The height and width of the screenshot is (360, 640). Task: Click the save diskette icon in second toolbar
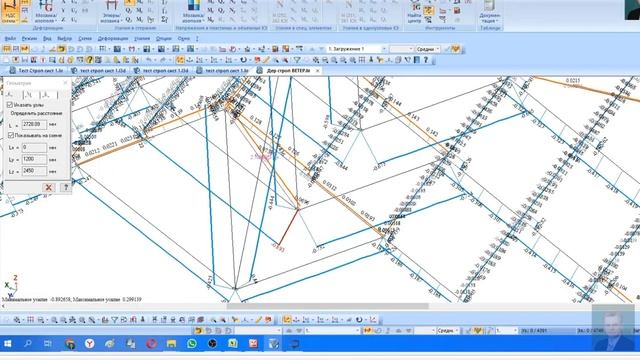[x=24, y=60]
